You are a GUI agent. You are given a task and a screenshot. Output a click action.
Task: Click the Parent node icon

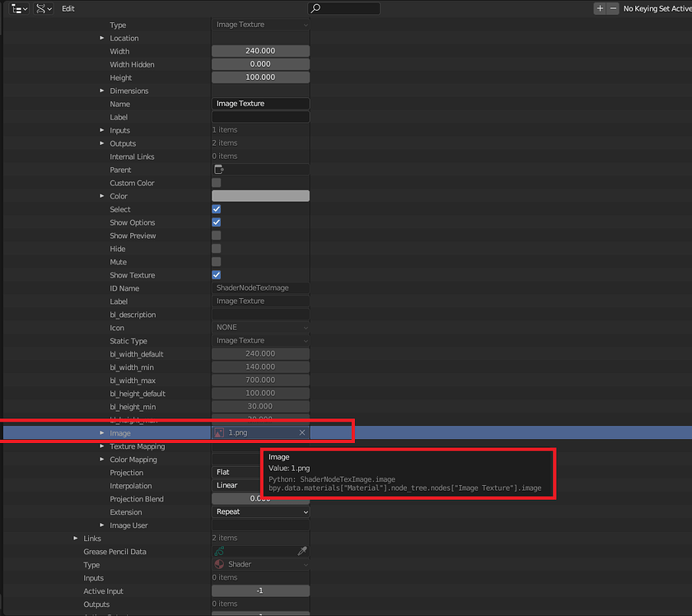point(219,170)
